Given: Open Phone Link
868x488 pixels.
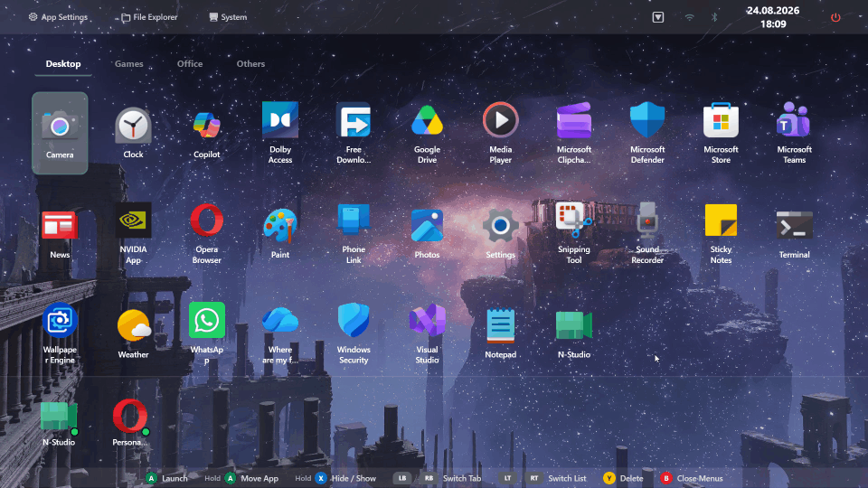Looking at the screenshot, I should 354,233.
